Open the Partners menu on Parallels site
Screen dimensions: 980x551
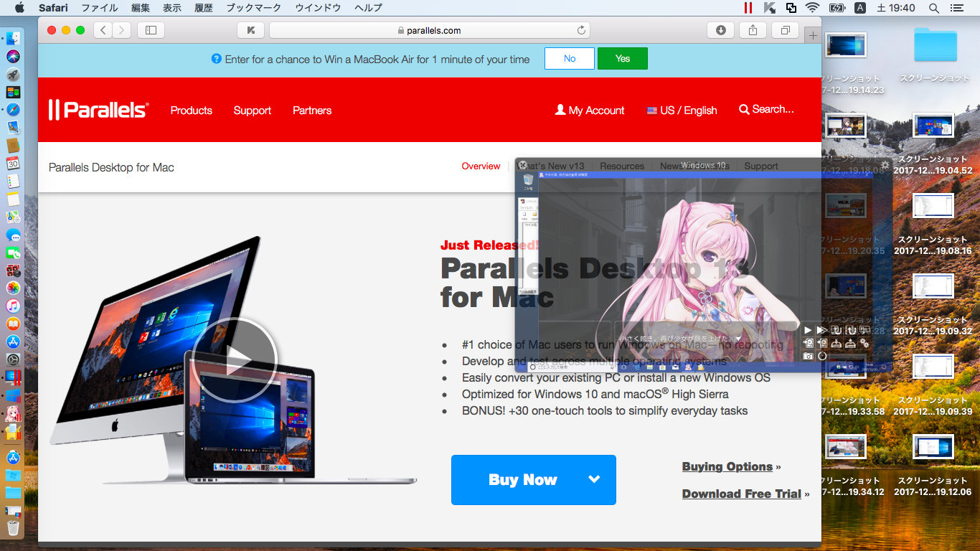point(312,110)
